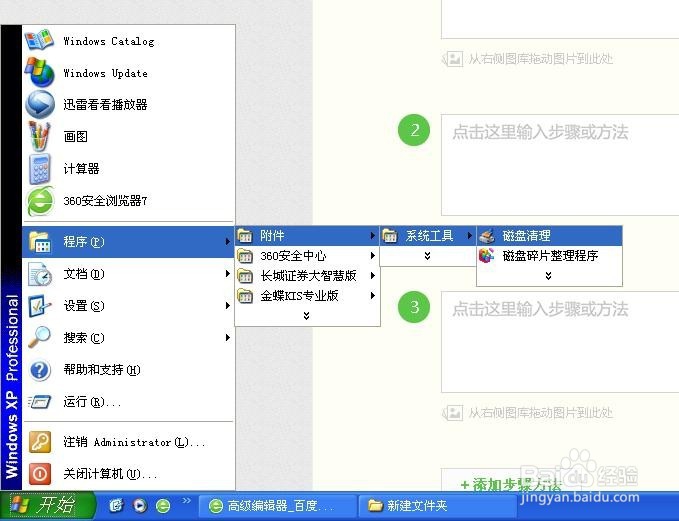Screen dimensions: 679x521
Task: Expand hidden items under 系统工具
Action: pyautogui.click(x=427, y=256)
